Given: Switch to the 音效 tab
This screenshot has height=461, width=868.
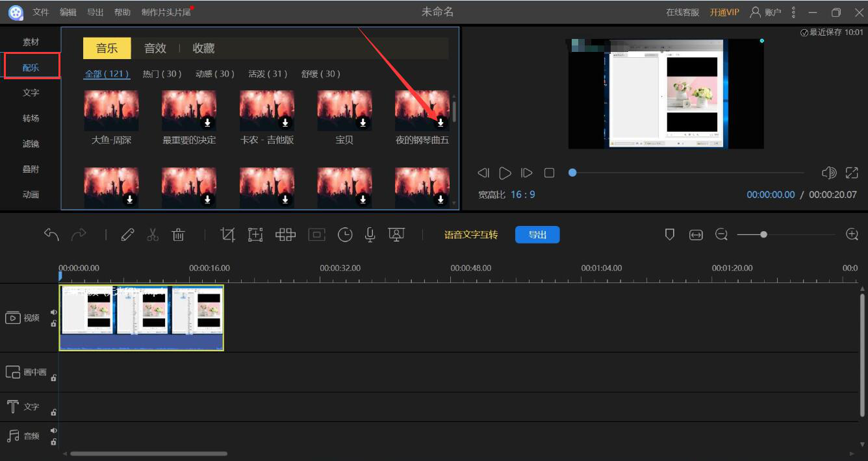Looking at the screenshot, I should (155, 48).
